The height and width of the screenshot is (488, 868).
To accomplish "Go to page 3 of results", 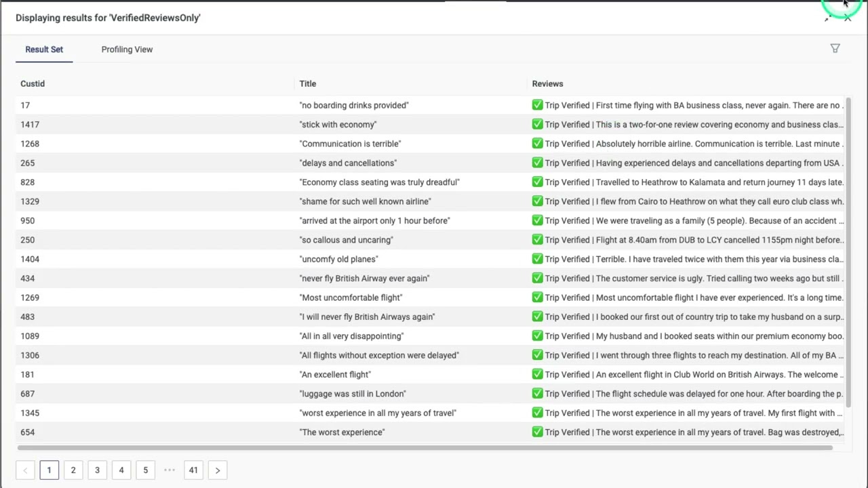I will click(x=97, y=470).
